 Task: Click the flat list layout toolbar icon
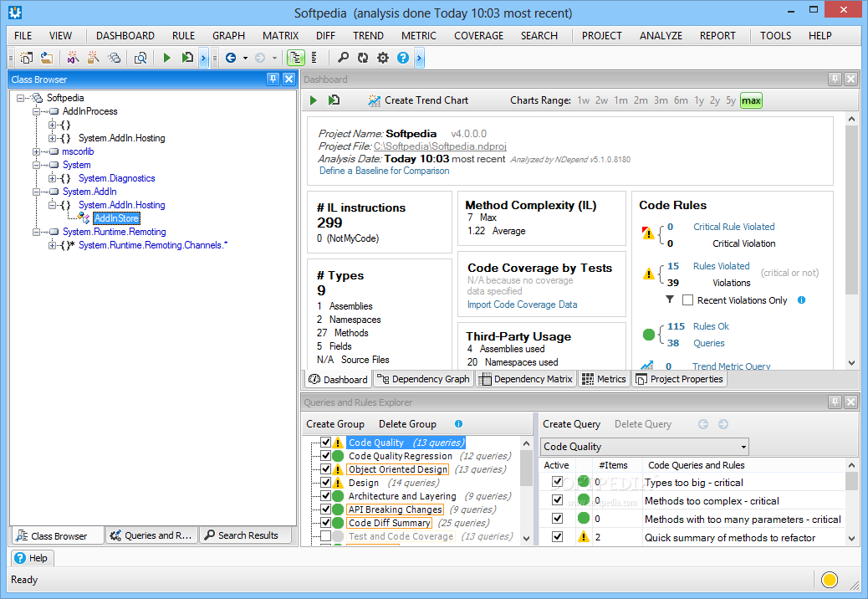[x=315, y=58]
